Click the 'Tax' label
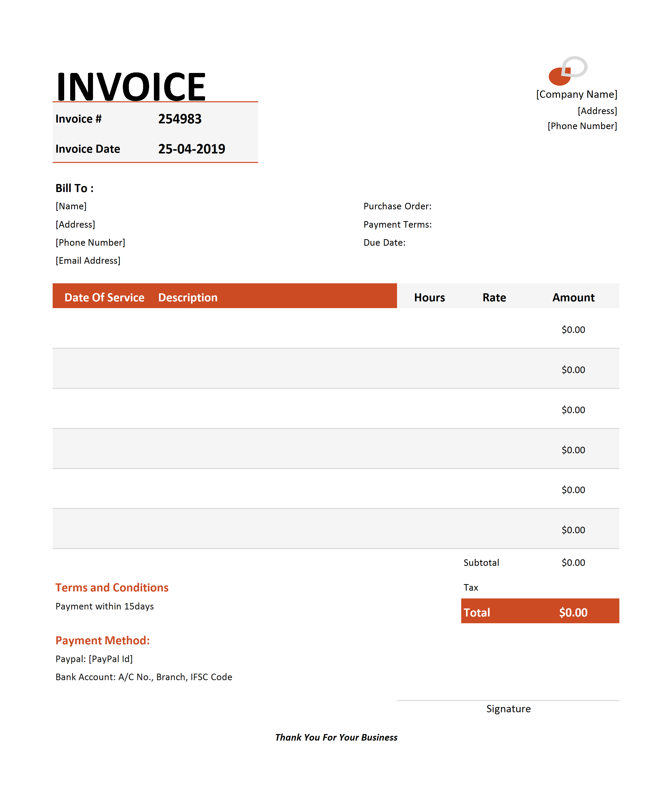Screen dimensions: 672x800 [471, 587]
